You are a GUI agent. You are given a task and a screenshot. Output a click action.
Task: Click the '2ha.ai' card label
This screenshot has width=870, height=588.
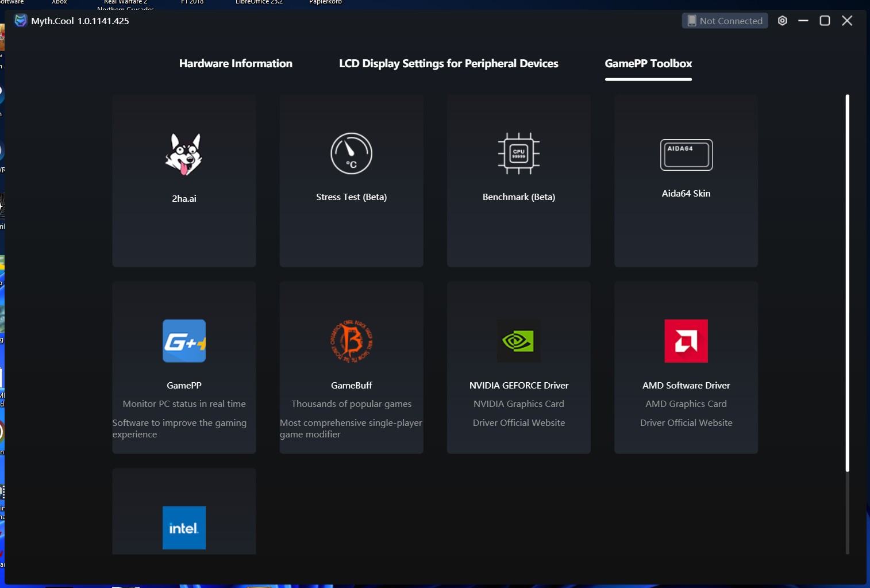184,198
